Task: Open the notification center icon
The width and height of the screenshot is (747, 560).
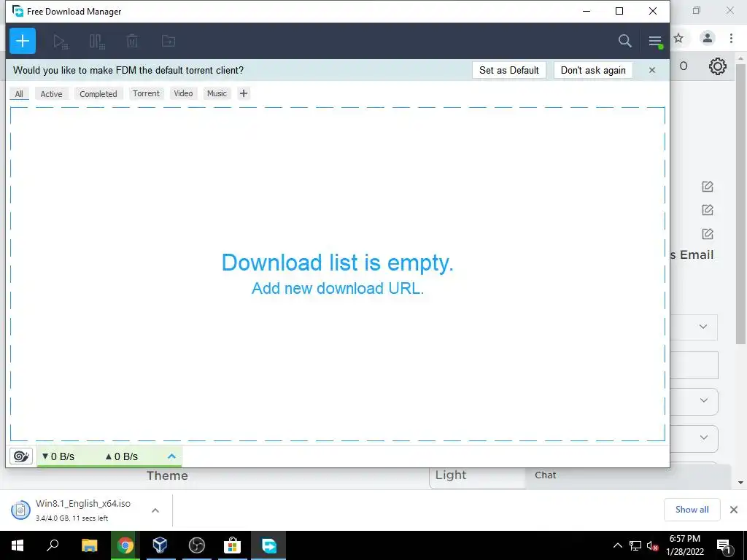Action: [x=724, y=545]
